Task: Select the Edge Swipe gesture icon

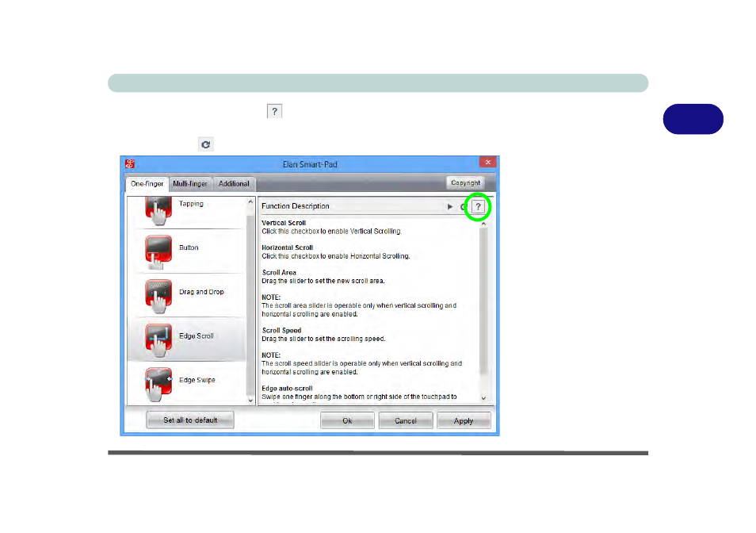Action: [158, 384]
